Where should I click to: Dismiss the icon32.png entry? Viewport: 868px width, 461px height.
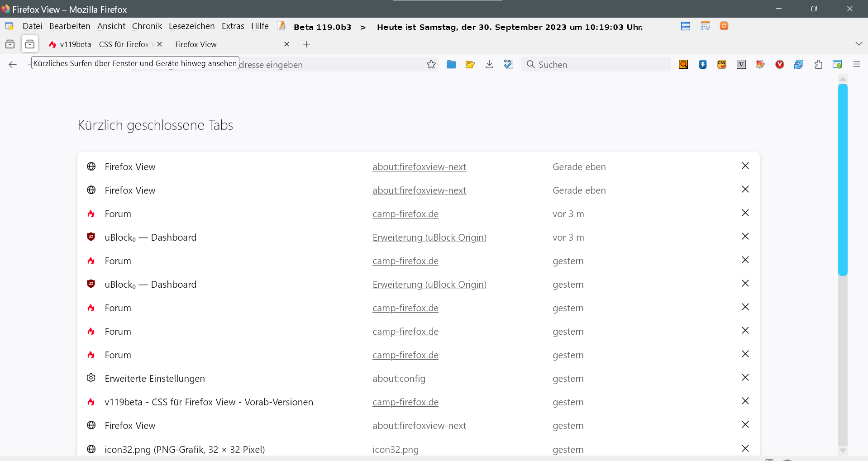pyautogui.click(x=745, y=448)
